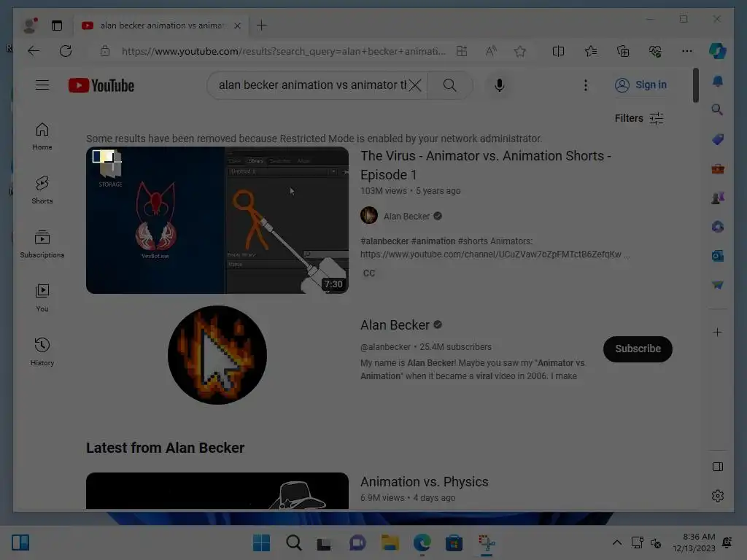Open the Copilot sidebar button
This screenshot has width=747, height=560.
point(718,51)
